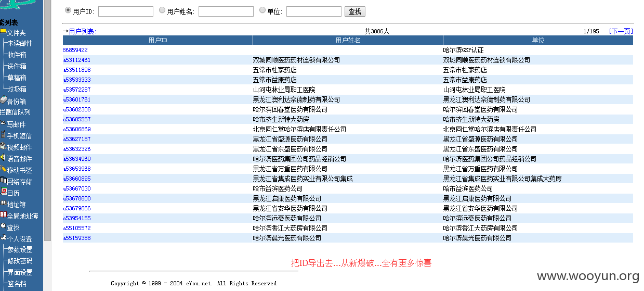Click the 全局地址簿 book icon
Screen dimensions: 644x291
point(3,215)
